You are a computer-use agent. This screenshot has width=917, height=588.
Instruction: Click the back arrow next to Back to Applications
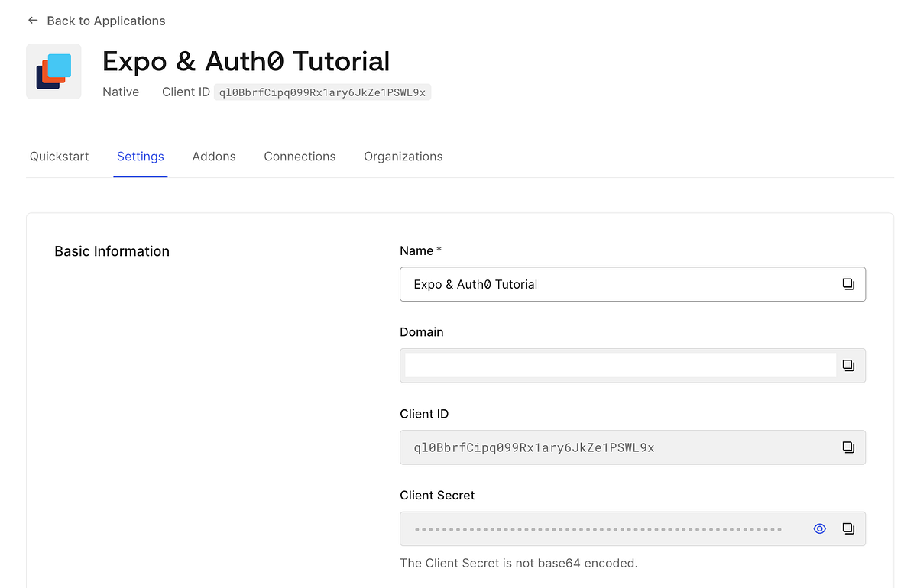[32, 20]
